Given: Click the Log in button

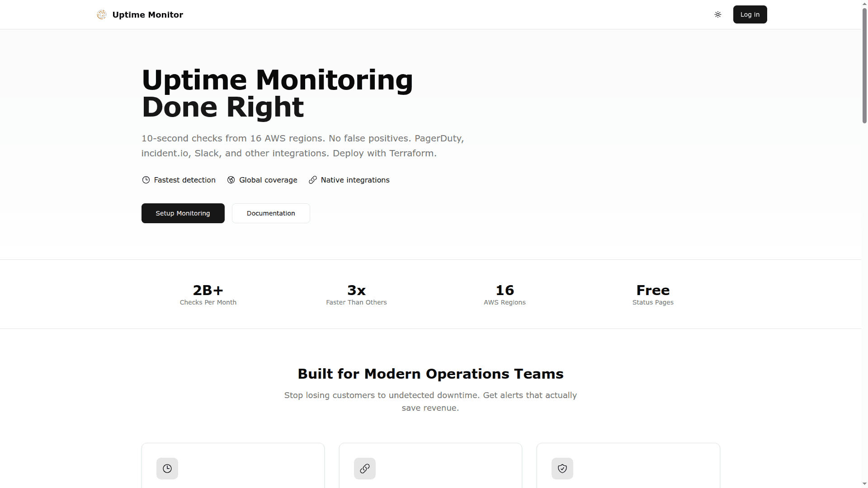Looking at the screenshot, I should [x=750, y=14].
